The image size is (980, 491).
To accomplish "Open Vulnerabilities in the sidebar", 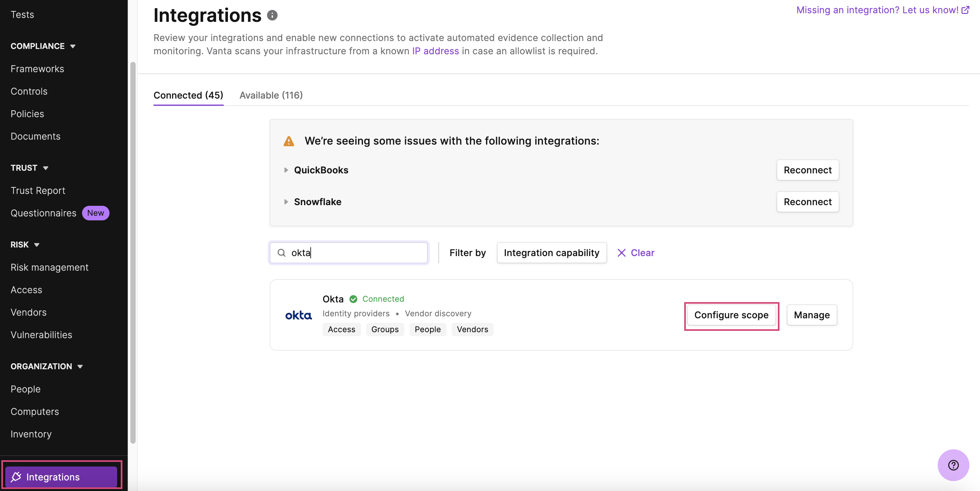I will (x=41, y=335).
